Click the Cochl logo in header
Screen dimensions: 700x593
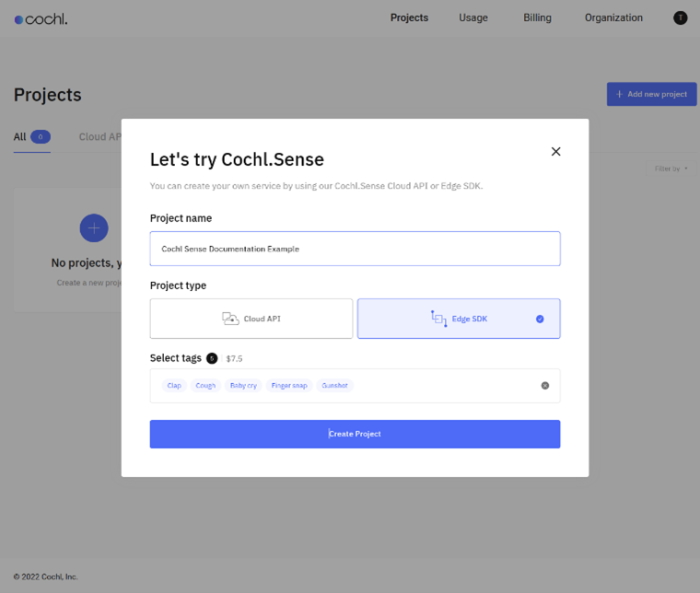tap(41, 18)
